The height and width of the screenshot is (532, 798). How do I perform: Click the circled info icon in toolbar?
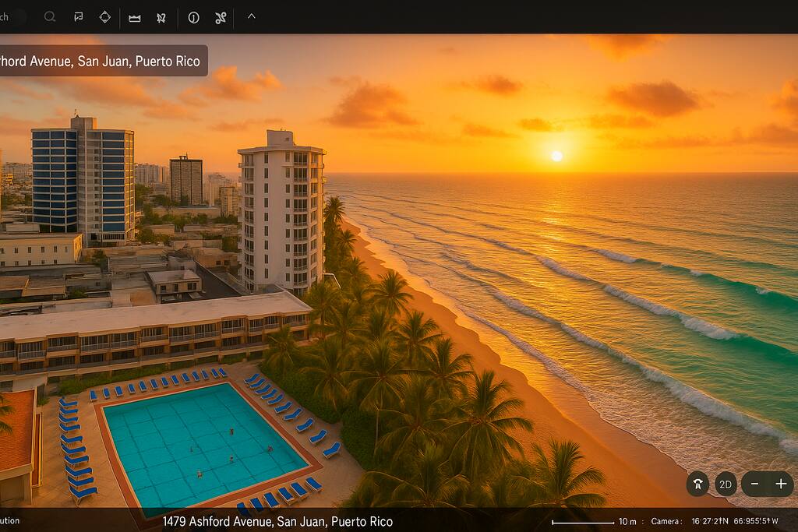click(193, 17)
